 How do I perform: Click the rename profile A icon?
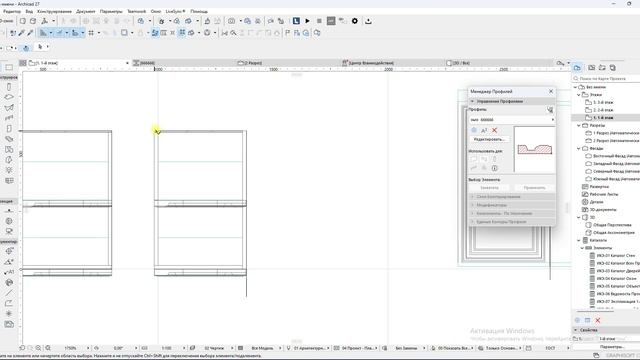484,130
